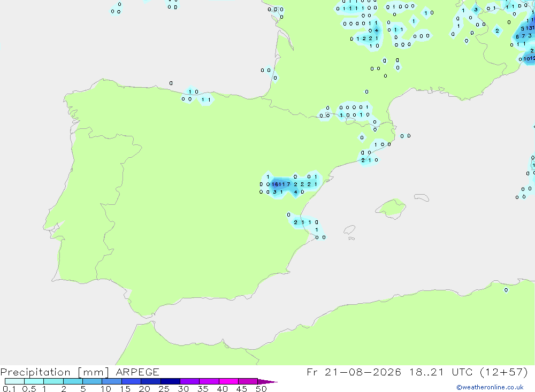Click the Menorca island outline
The image size is (535, 392).
[x=422, y=197]
